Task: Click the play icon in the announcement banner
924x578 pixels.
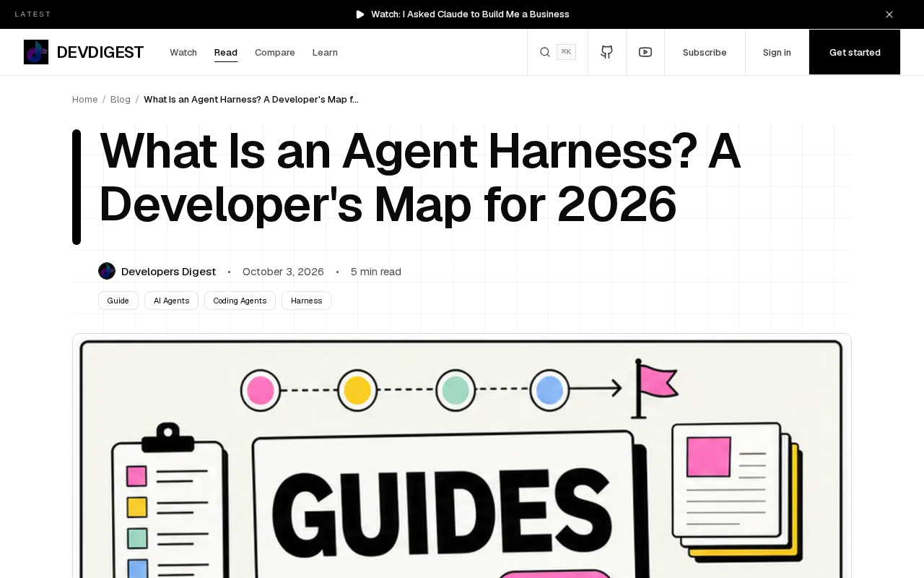Action: tap(360, 14)
